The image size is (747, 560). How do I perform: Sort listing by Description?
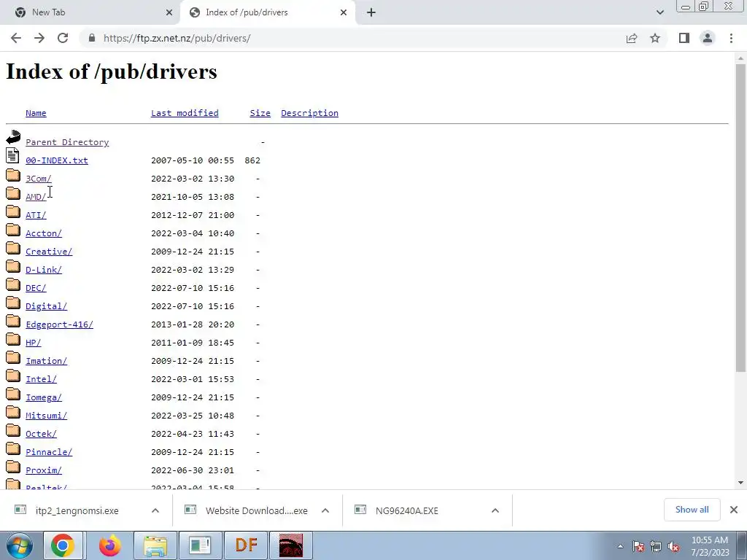pyautogui.click(x=309, y=113)
